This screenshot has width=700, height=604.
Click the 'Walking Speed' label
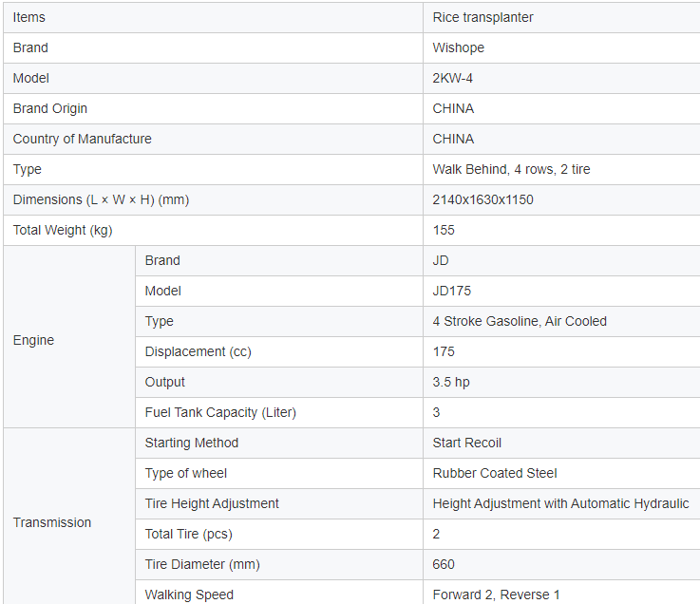coord(189,595)
